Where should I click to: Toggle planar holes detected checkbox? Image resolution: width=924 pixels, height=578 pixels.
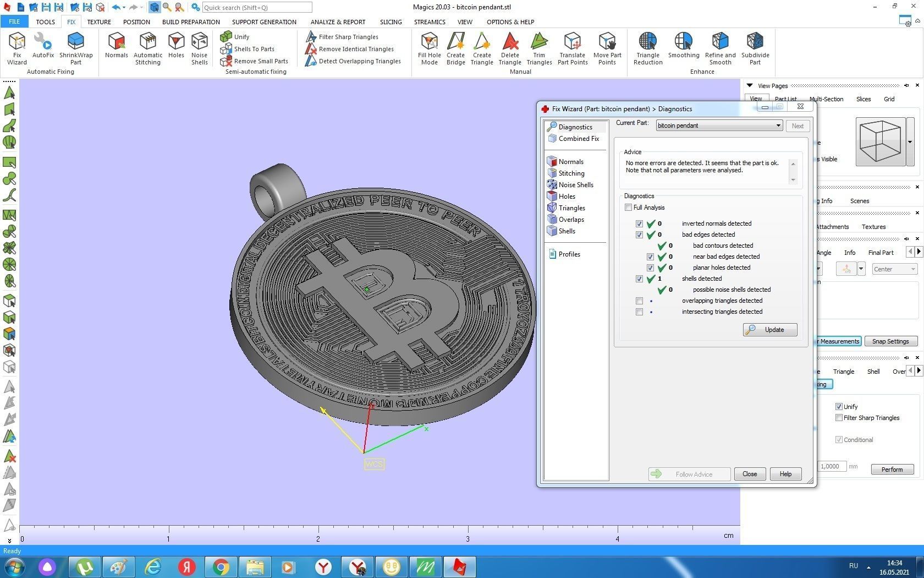click(x=650, y=268)
